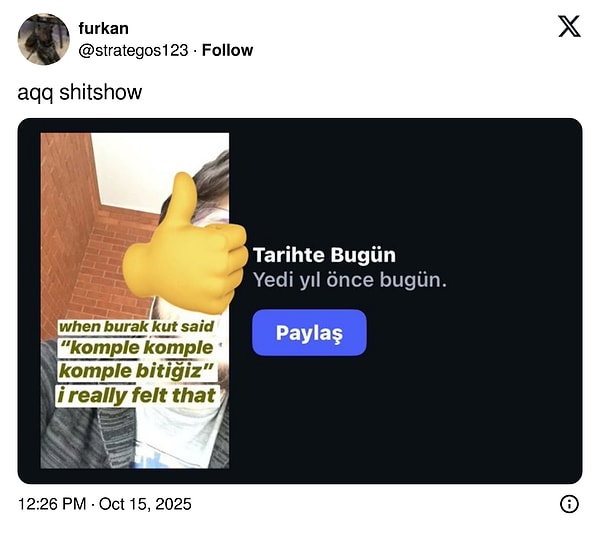Screen dimensions: 600x534
Task: Click the caption i really felt that
Action: pyautogui.click(x=137, y=396)
